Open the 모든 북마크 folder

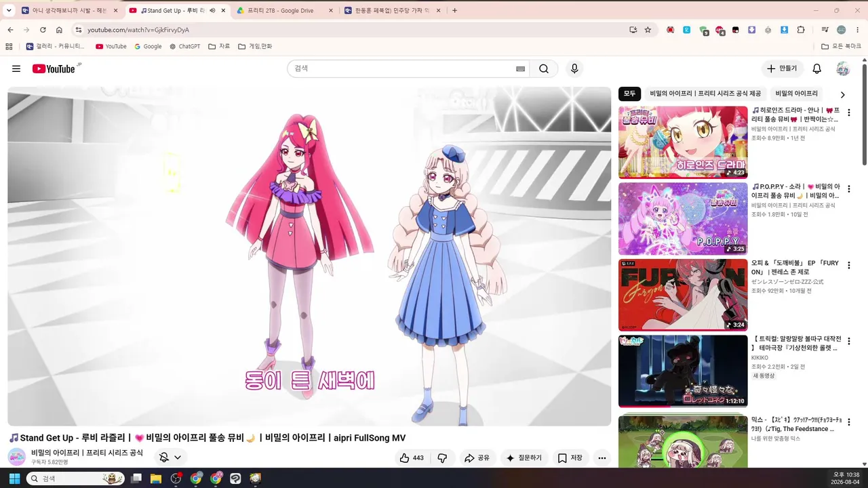pyautogui.click(x=841, y=47)
